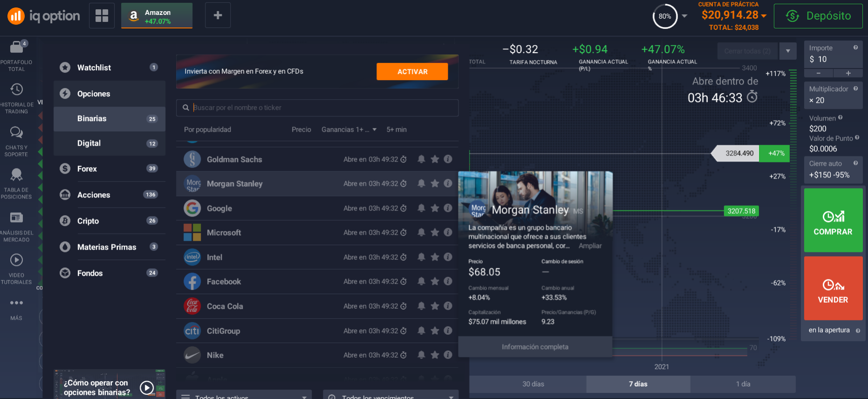Open info icon for Nike
The height and width of the screenshot is (399, 868).
[448, 355]
